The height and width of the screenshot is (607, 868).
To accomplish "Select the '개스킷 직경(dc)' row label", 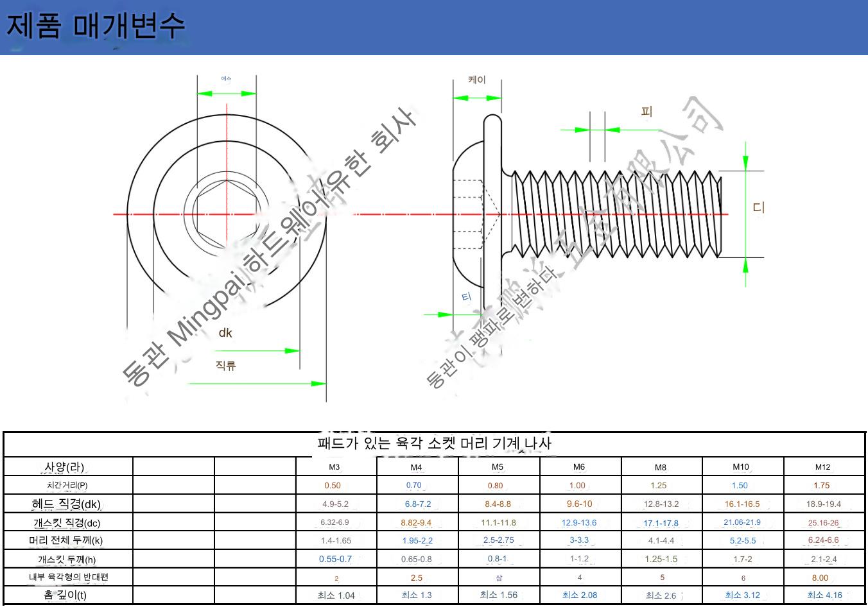I will (67, 522).
